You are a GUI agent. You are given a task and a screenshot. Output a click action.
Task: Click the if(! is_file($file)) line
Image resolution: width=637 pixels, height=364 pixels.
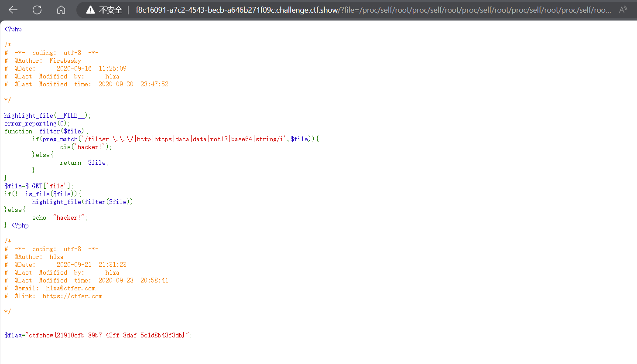[x=43, y=194]
